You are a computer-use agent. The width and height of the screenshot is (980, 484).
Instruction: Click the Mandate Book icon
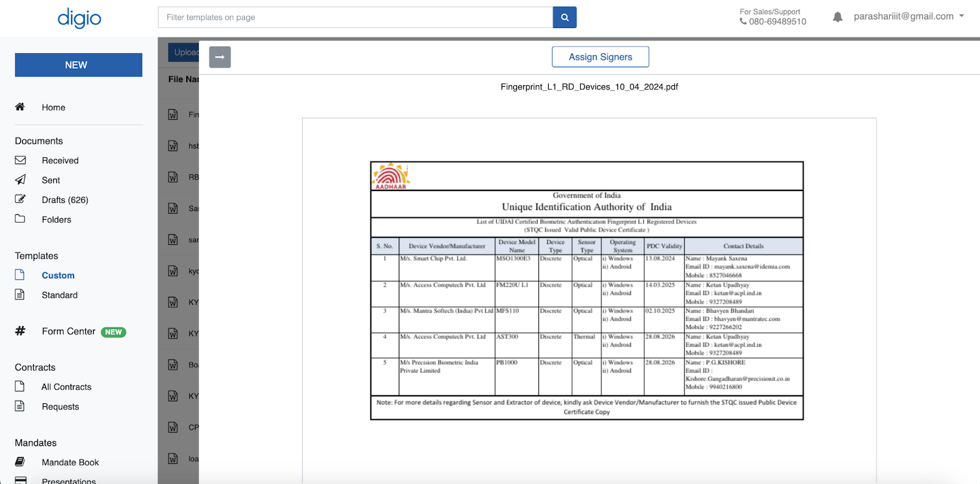(20, 462)
